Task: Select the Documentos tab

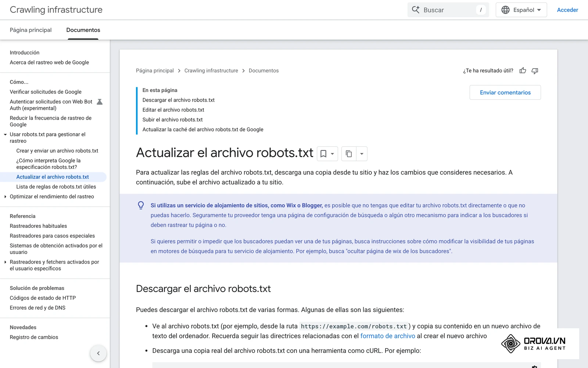Action: click(83, 30)
